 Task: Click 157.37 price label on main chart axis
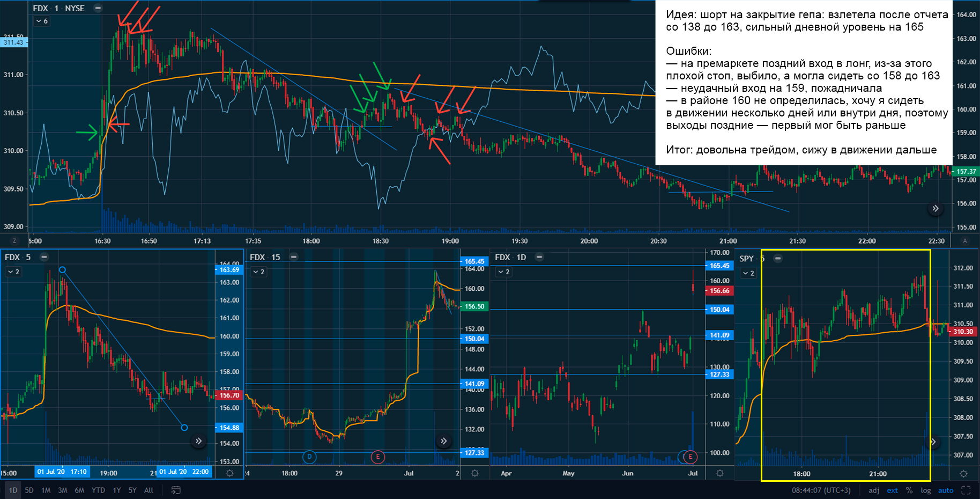(x=966, y=171)
